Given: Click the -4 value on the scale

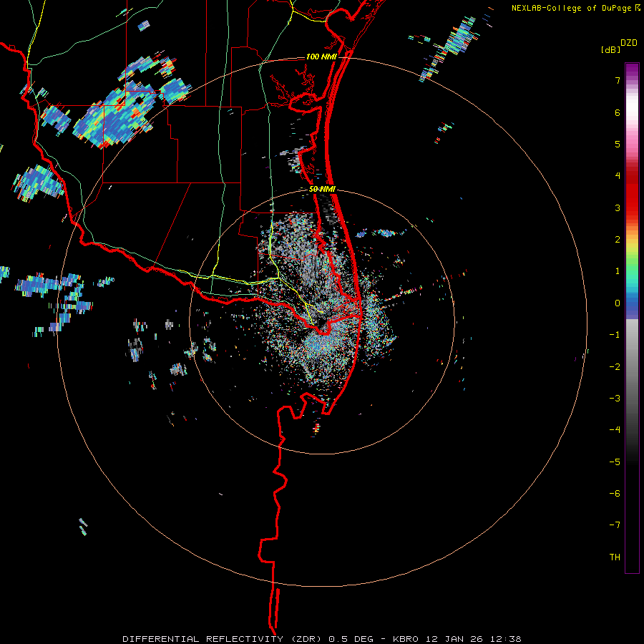Looking at the screenshot, I should click(x=615, y=429).
